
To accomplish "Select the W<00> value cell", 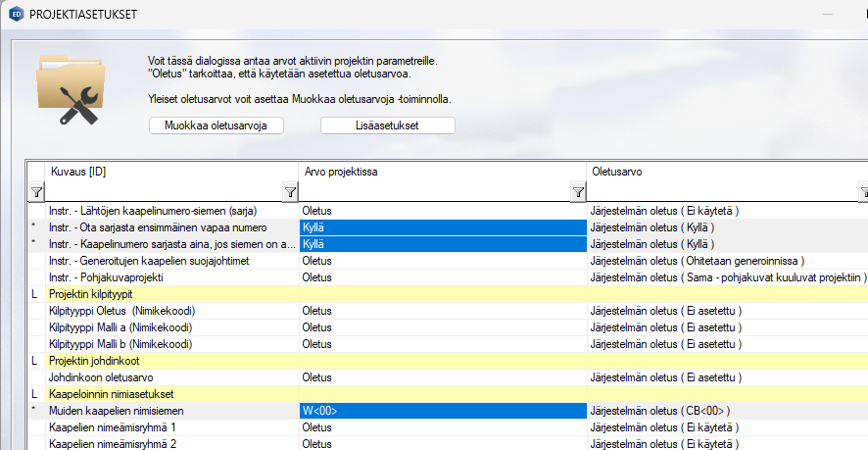I will coord(442,411).
